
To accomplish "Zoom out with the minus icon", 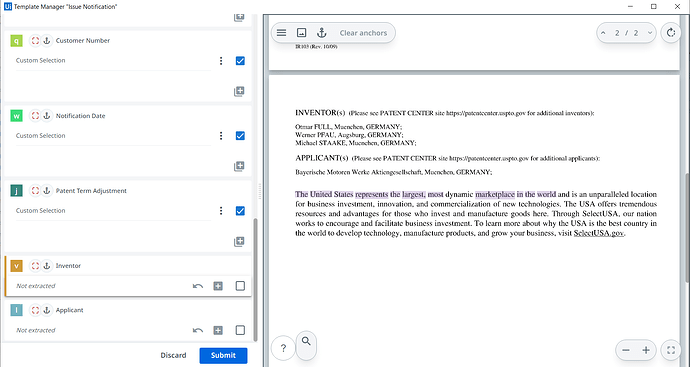I will coord(626,350).
